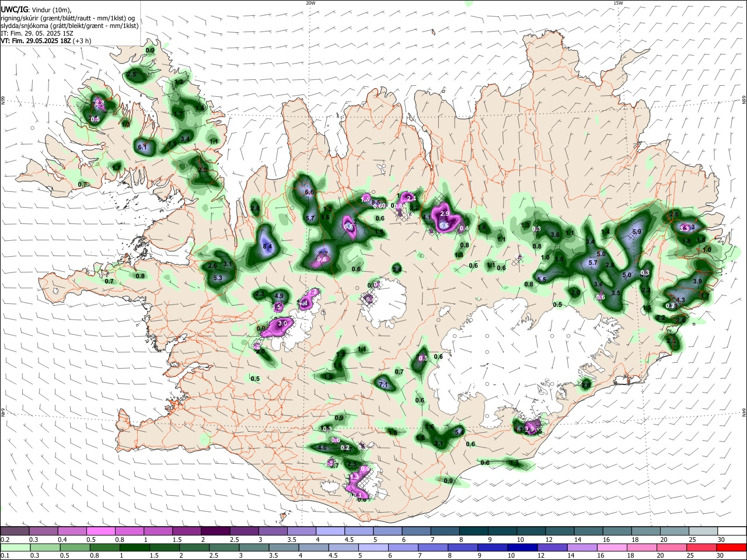Click the '4.0' value in the south
Image resolution: width=747 pixels, height=560 pixels.
[x=322, y=448]
